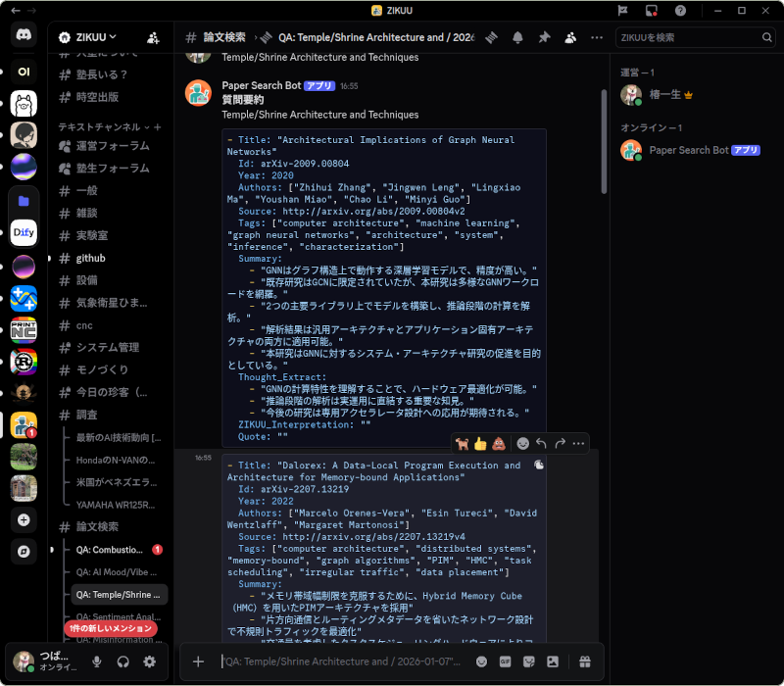Image resolution: width=784 pixels, height=686 pixels.
Task: Open more options in channel header
Action: tap(597, 37)
